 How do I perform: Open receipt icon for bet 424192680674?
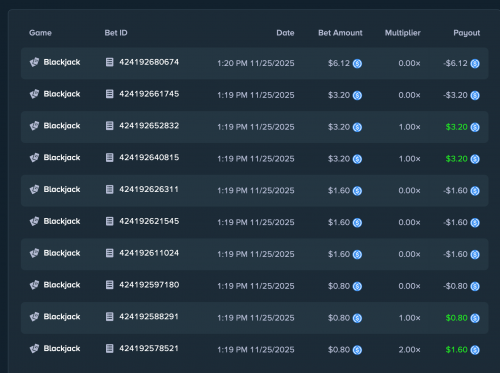(x=110, y=62)
